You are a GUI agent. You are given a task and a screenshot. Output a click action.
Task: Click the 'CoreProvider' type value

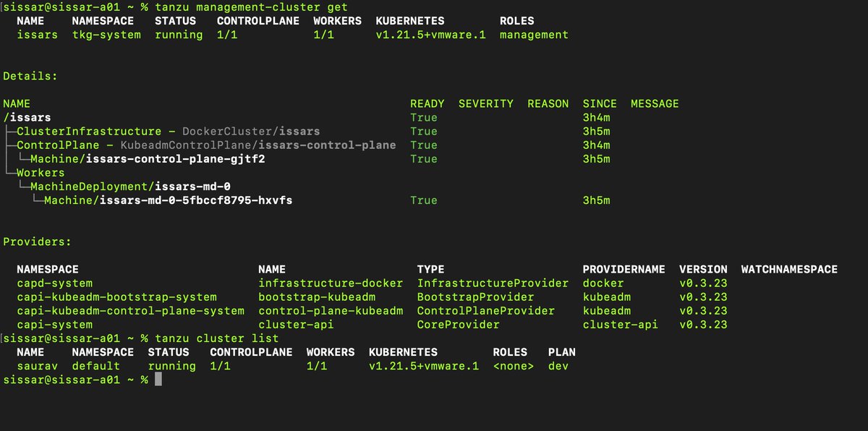(459, 324)
